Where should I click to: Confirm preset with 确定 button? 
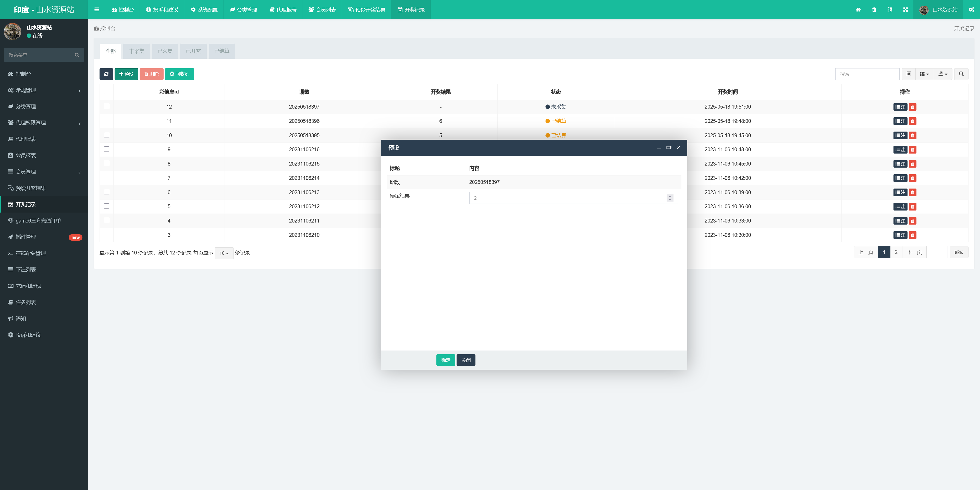click(x=446, y=360)
